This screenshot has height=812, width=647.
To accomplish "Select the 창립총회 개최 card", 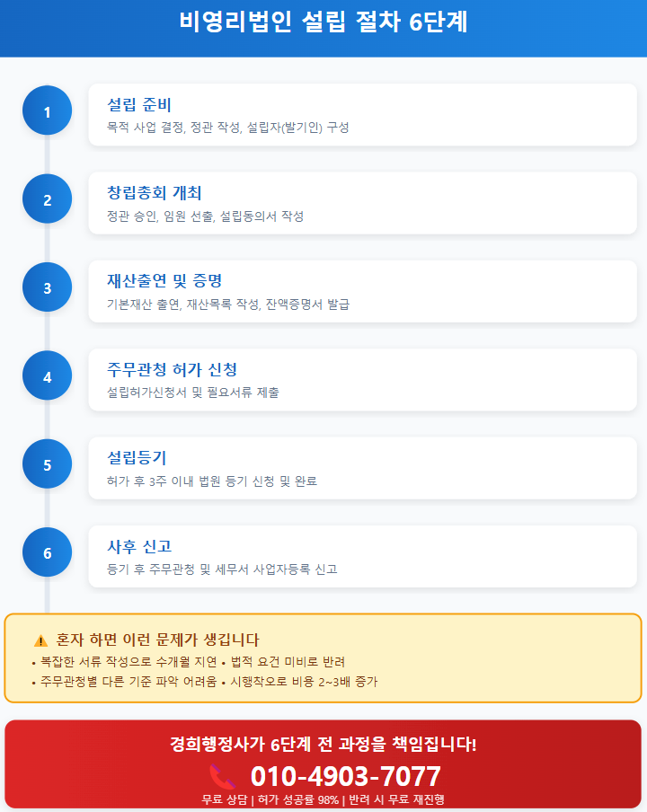I will click(x=362, y=203).
